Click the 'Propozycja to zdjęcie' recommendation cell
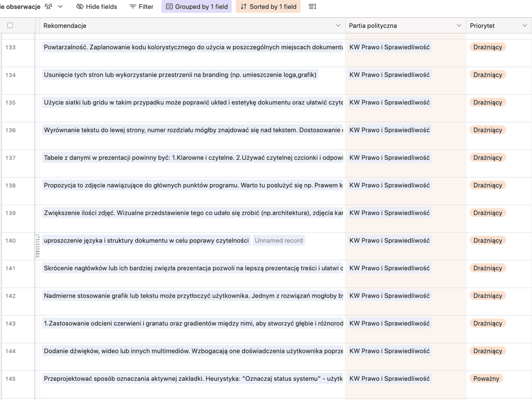 pyautogui.click(x=193, y=185)
